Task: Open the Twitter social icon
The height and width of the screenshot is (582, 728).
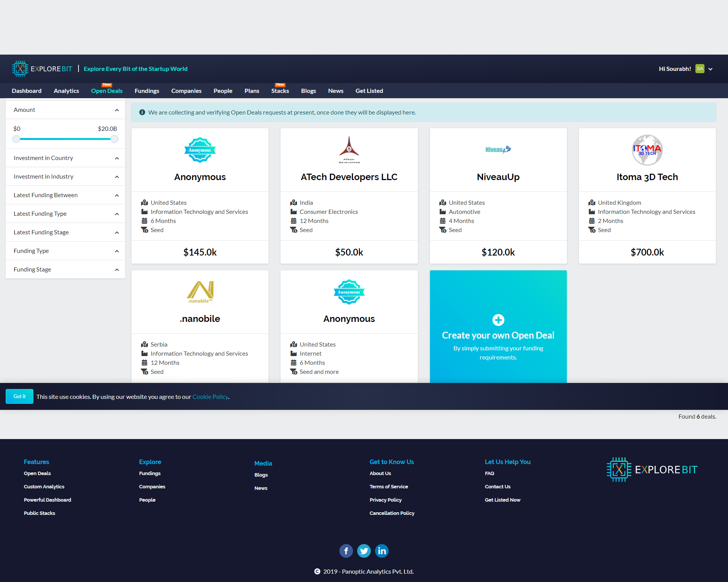Action: [364, 551]
